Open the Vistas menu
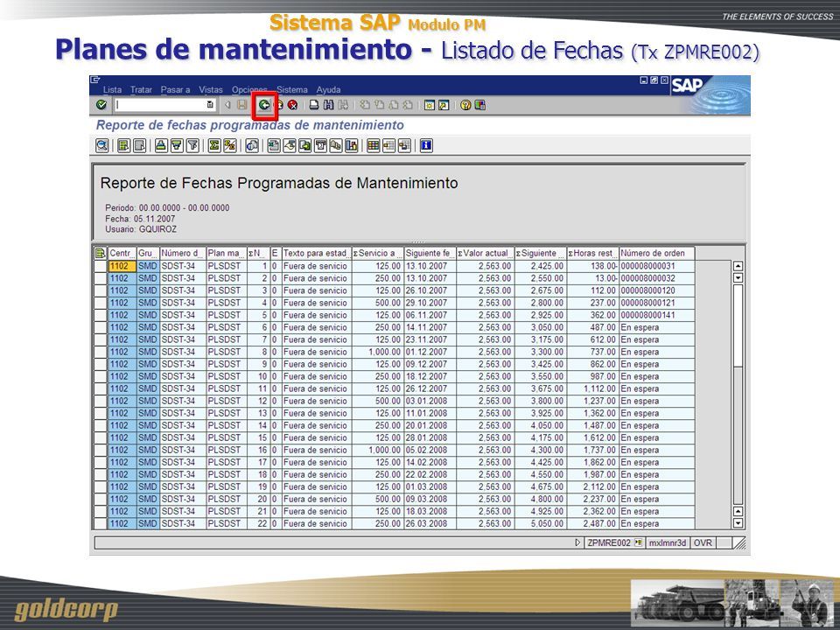The height and width of the screenshot is (630, 840). (211, 89)
